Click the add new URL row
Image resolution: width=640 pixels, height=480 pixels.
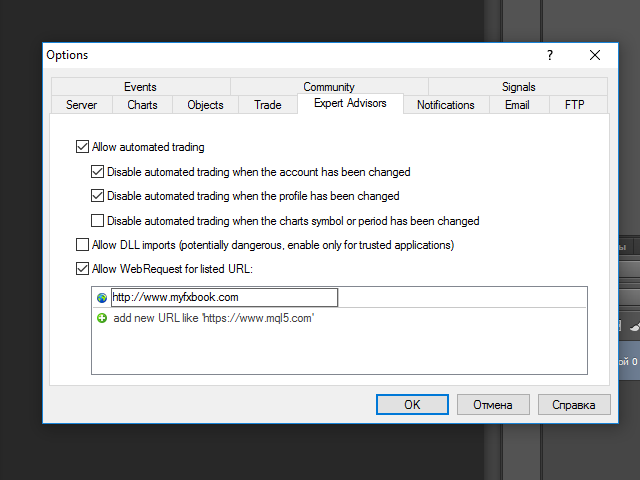214,318
